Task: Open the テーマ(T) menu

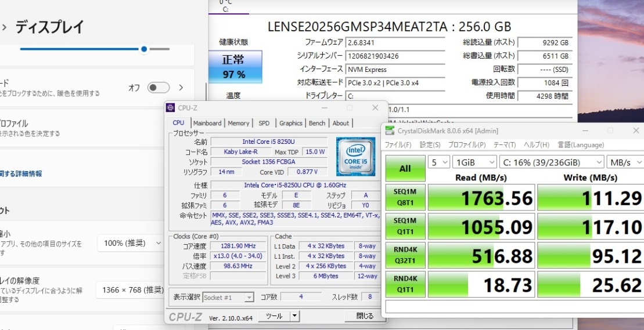Action: (505, 145)
